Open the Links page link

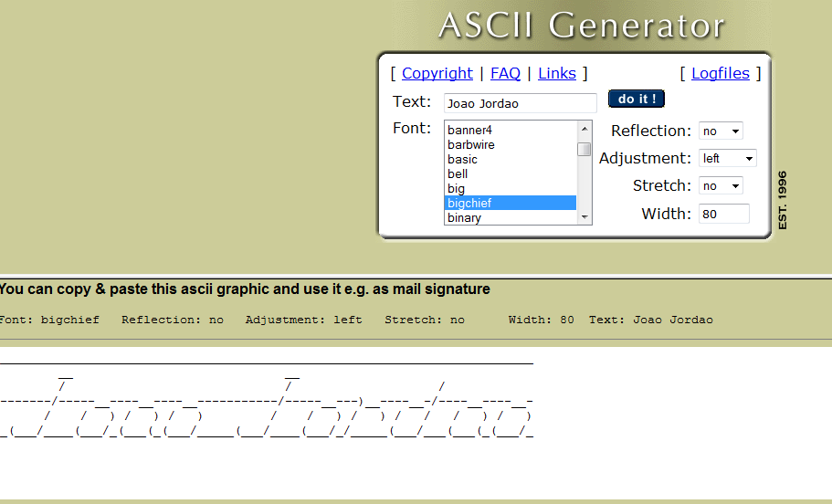click(556, 73)
